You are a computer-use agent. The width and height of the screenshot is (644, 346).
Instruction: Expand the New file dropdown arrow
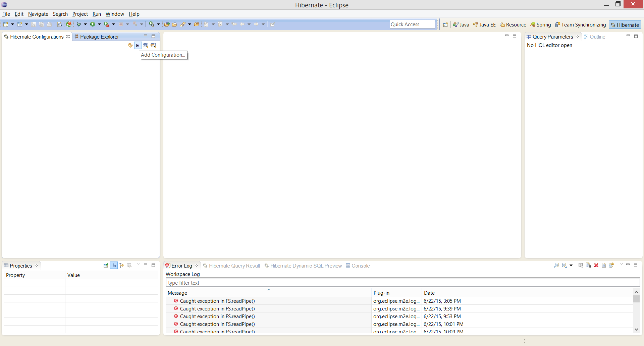[x=13, y=24]
